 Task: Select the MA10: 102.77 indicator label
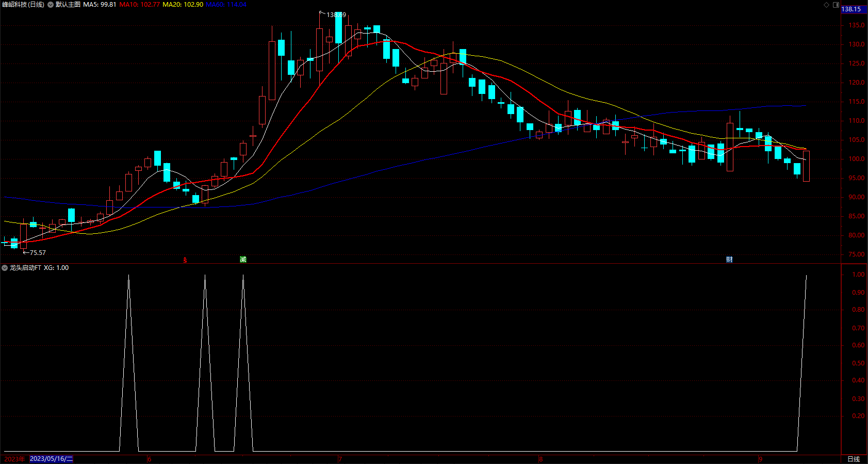pyautogui.click(x=139, y=5)
